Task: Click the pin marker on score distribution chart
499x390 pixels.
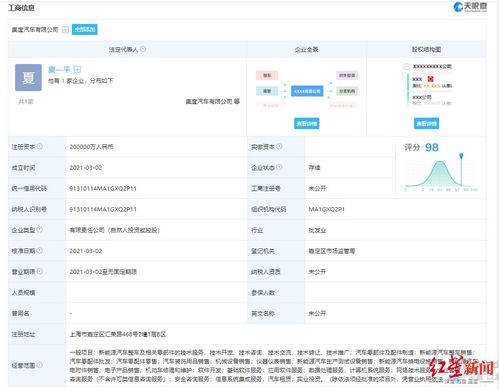Action: point(461,156)
